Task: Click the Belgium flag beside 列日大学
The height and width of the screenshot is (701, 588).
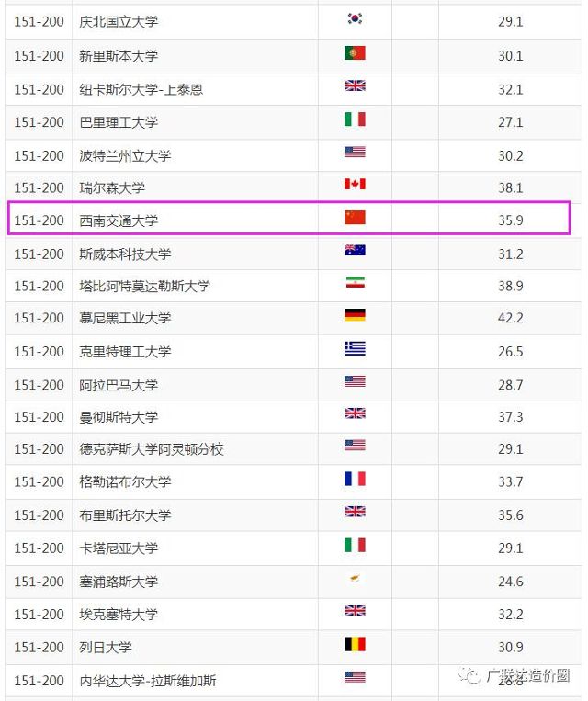Action: point(355,644)
